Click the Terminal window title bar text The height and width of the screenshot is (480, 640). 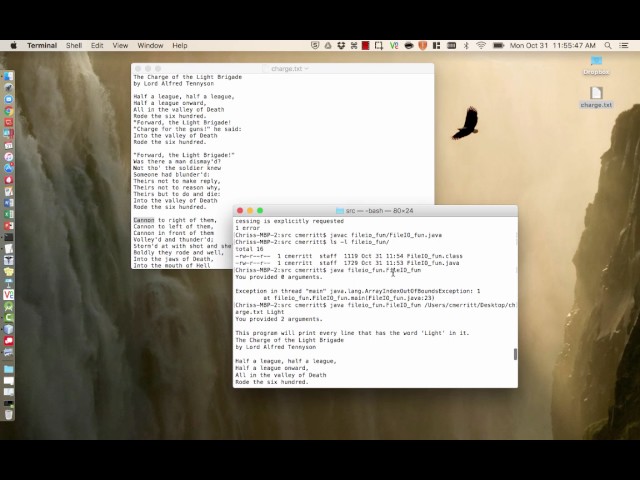pos(379,211)
